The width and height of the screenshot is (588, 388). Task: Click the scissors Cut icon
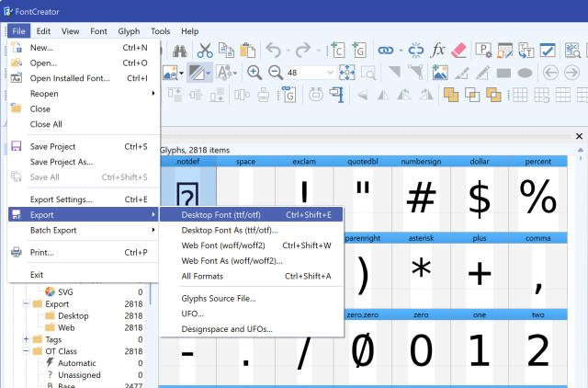click(205, 51)
